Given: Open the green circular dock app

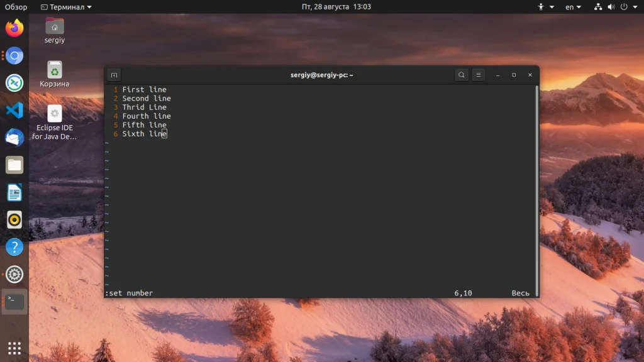Looking at the screenshot, I should (14, 83).
